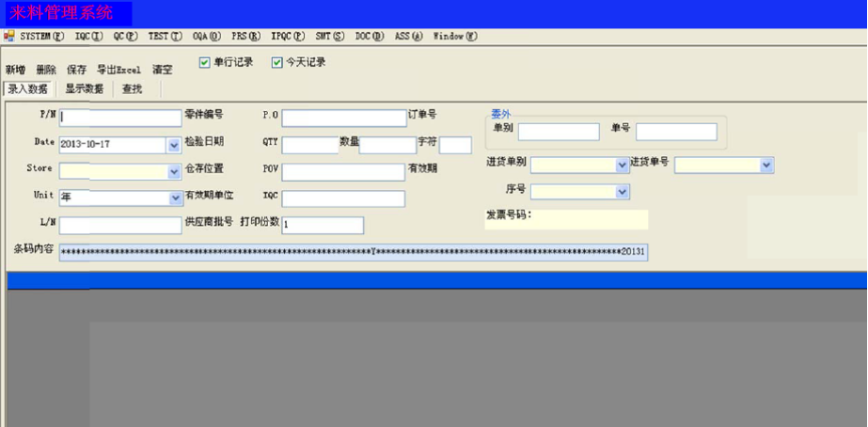The image size is (868, 427).
Task: Click the application icon beside SYSTEM menu
Action: pyautogui.click(x=9, y=36)
